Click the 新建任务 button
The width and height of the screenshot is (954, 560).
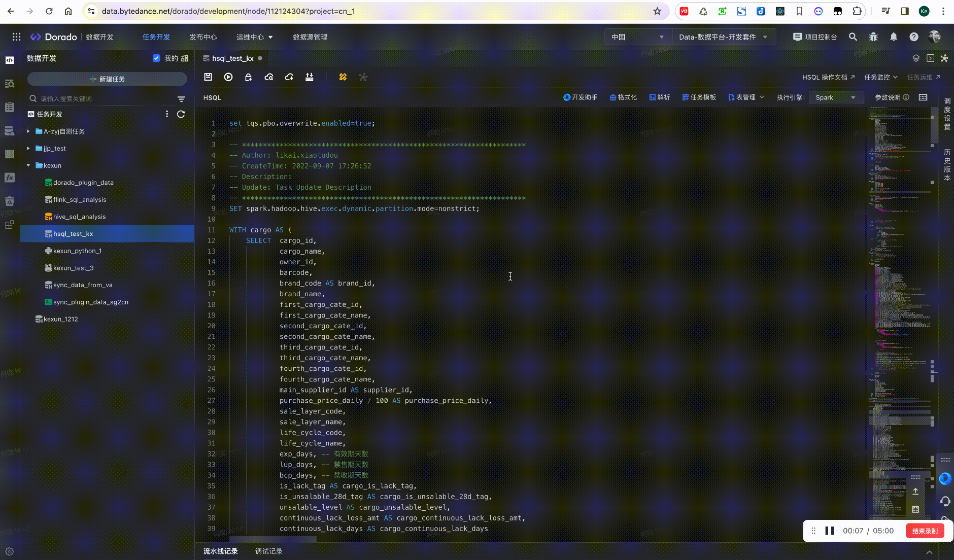pos(107,79)
